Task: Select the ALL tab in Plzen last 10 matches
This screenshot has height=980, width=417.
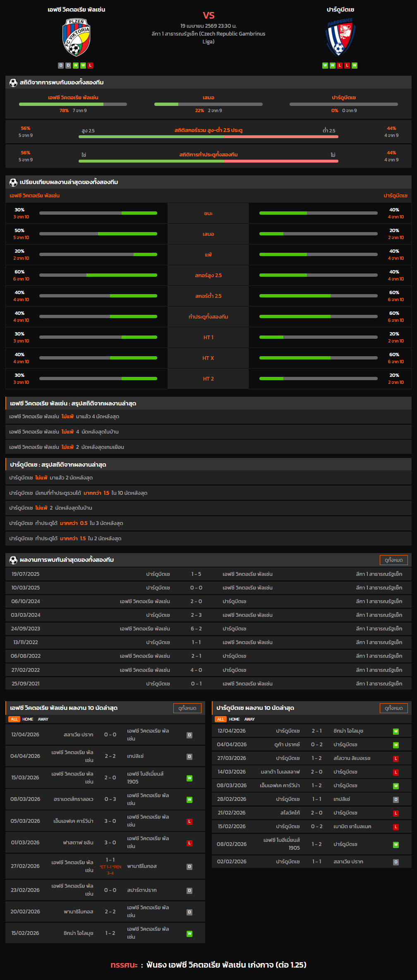Action: click(14, 719)
